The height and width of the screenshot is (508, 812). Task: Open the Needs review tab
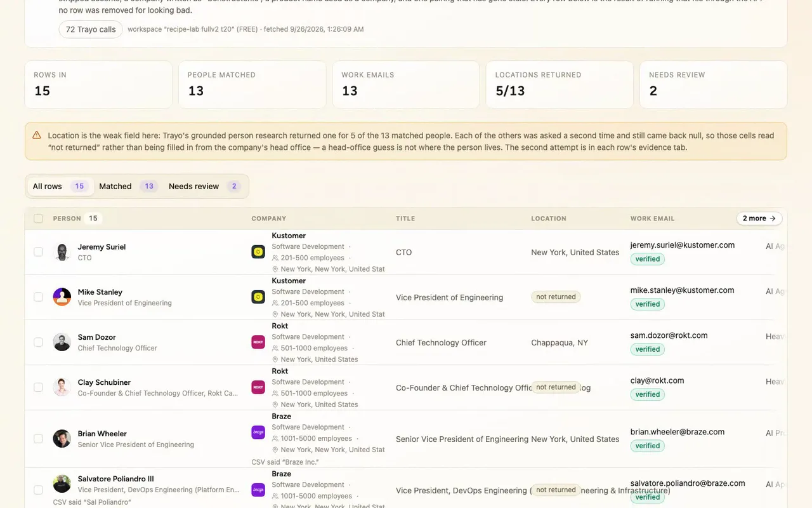[x=204, y=187]
